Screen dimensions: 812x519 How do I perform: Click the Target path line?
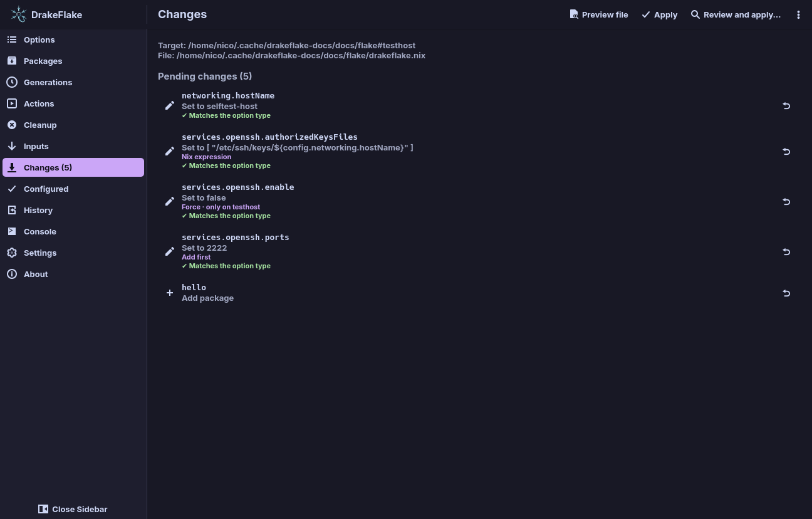(x=286, y=45)
